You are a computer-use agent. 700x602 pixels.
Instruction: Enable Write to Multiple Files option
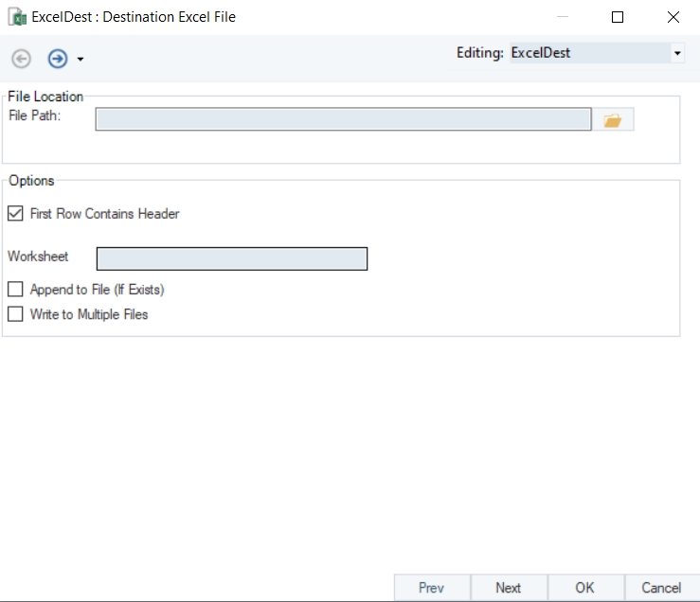(x=15, y=314)
